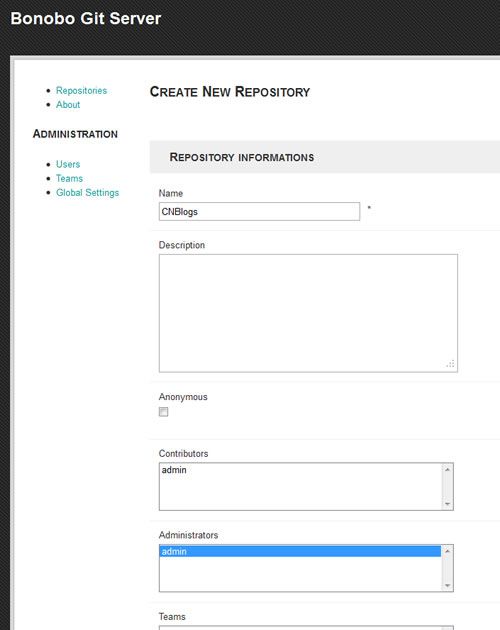Toggle the Anonymous checkbox
500x630 pixels.
tap(164, 412)
